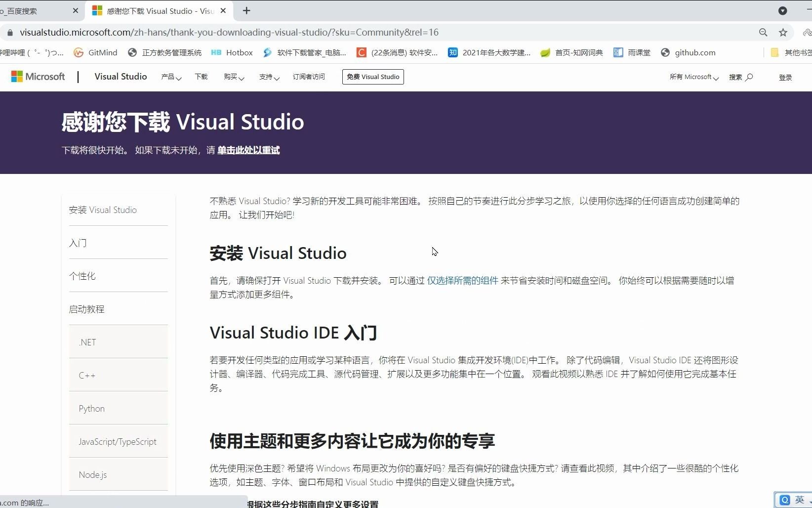
Task: Select .NET tutorial in sidebar
Action: click(119, 342)
